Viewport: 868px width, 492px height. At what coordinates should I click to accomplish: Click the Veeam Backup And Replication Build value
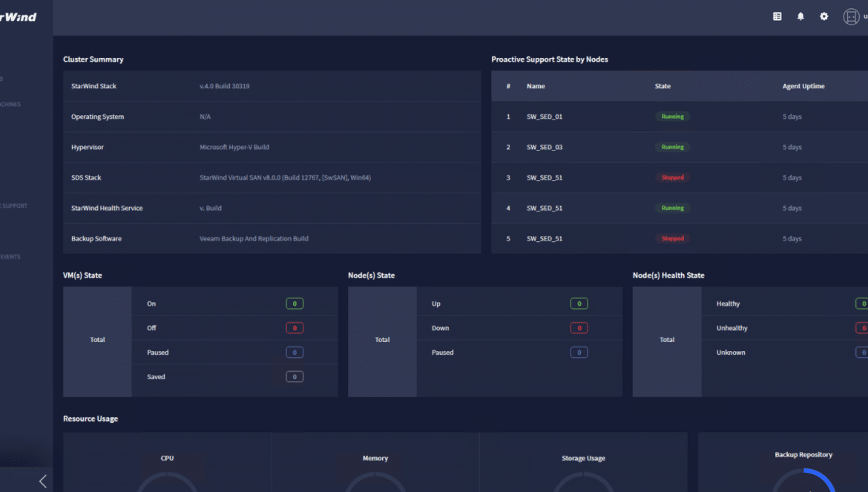(x=254, y=238)
